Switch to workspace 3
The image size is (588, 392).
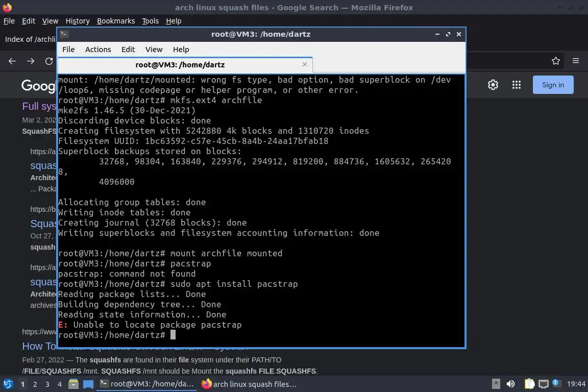47,384
